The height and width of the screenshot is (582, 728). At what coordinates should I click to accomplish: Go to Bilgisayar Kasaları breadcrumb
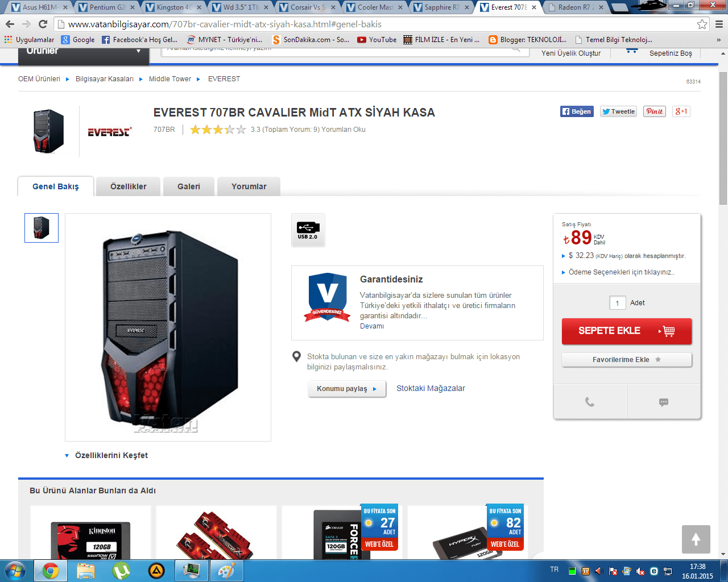105,79
